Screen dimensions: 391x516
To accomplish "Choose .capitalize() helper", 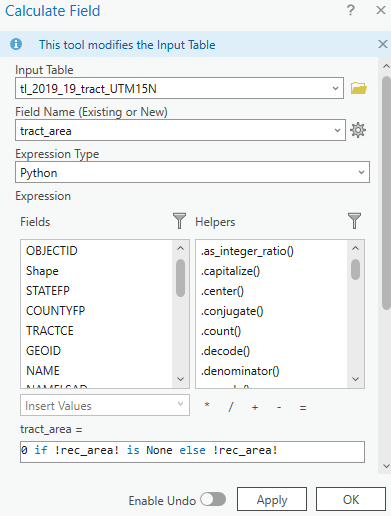I will (x=230, y=271).
